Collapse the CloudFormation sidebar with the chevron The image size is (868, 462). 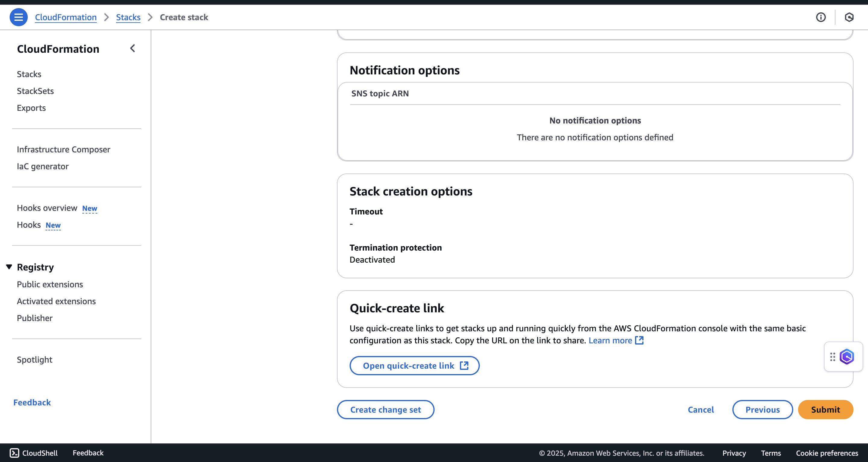point(132,48)
